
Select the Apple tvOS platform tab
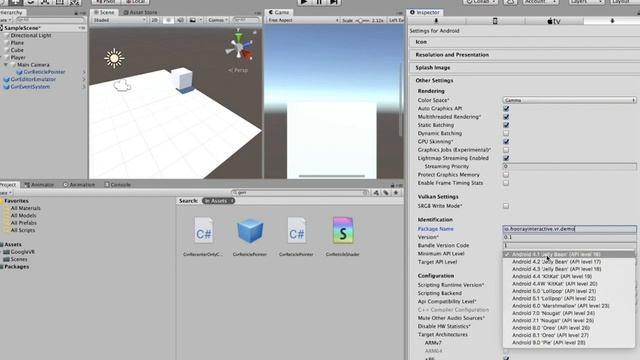(554, 21)
